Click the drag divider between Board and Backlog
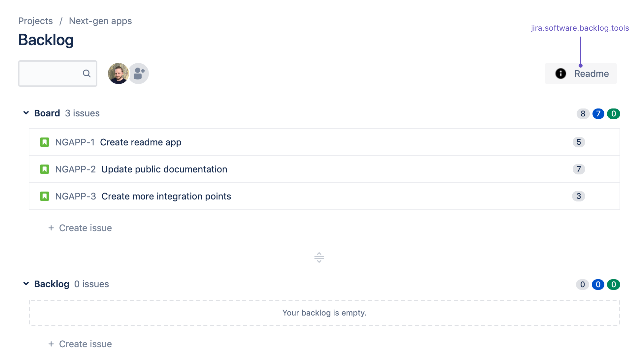The image size is (641, 364). click(x=319, y=258)
